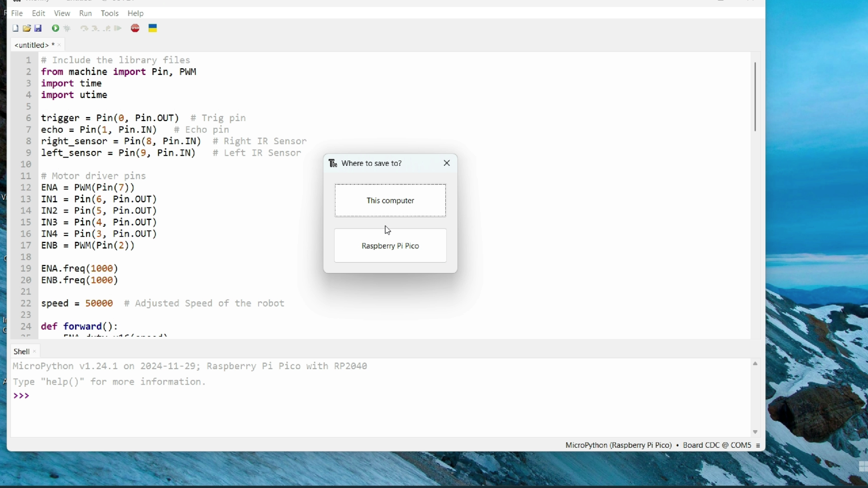Click the Run module icon in toolbar
The height and width of the screenshot is (488, 868).
[x=56, y=28]
